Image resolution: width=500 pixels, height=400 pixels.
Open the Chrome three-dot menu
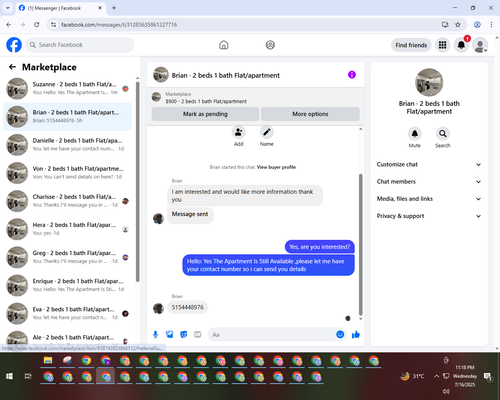coord(491,25)
